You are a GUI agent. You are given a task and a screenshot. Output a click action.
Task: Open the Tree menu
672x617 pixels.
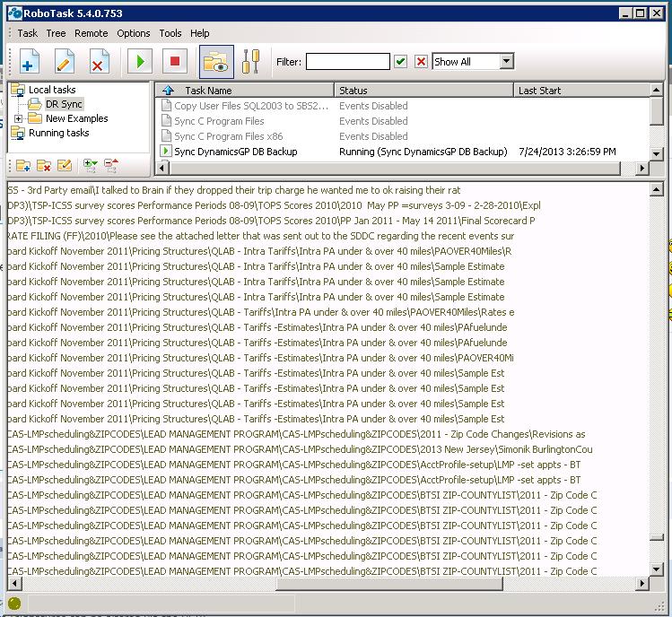pyautogui.click(x=56, y=33)
